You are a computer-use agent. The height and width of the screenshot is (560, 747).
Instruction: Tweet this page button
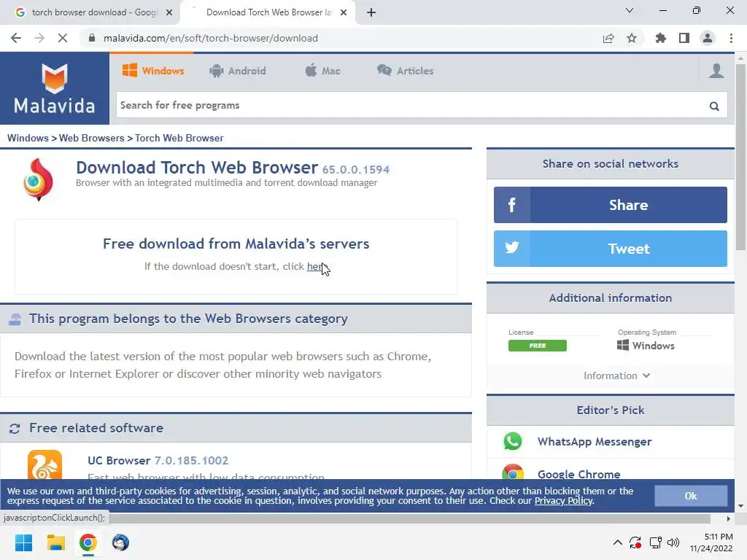pos(611,249)
